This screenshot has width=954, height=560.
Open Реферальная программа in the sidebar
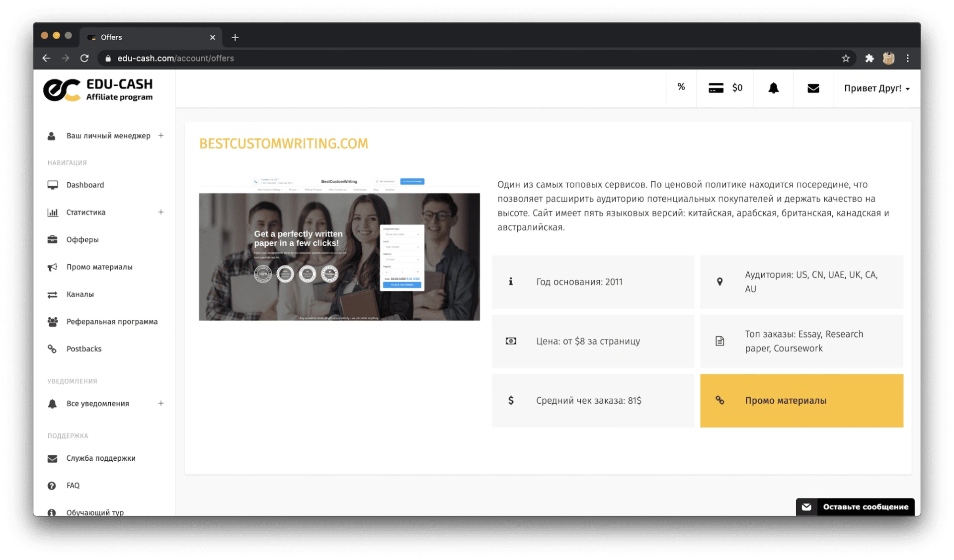(112, 322)
